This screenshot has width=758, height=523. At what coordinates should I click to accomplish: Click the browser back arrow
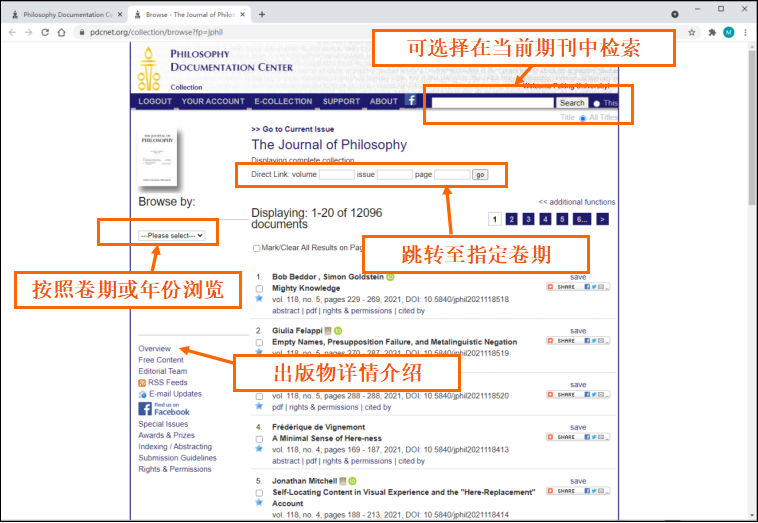tap(12, 32)
